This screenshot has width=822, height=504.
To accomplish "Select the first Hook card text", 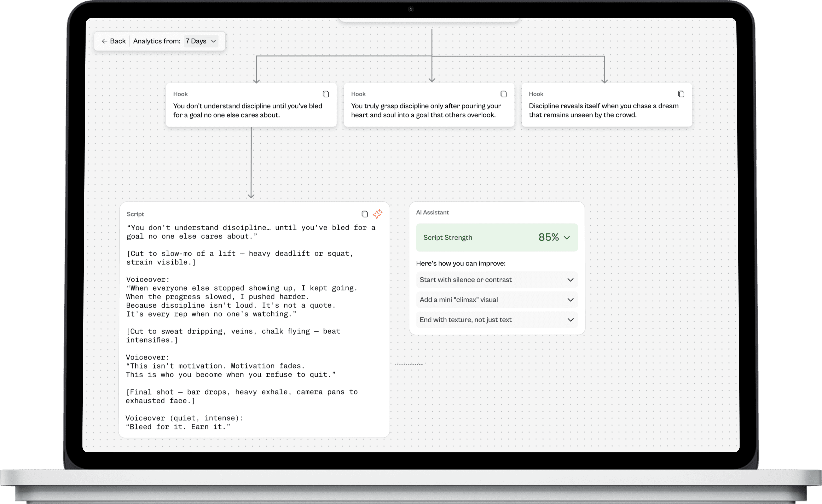I will (x=247, y=110).
